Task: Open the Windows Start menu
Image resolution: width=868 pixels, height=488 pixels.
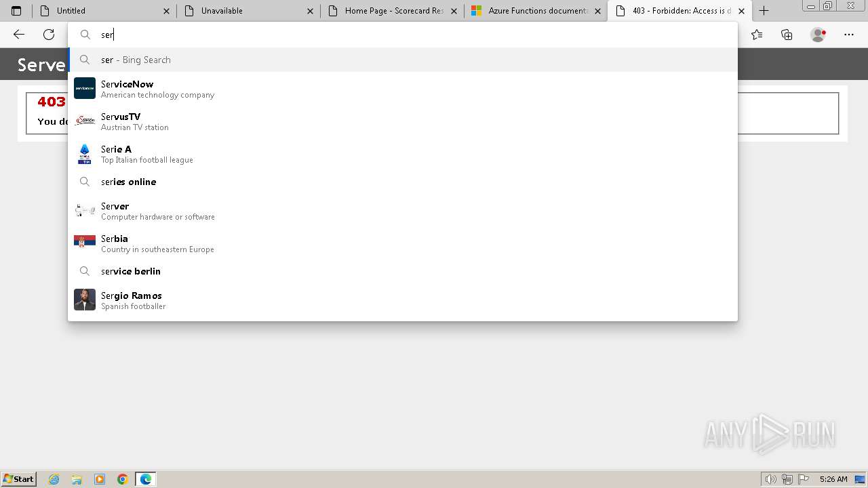Action: click(19, 479)
